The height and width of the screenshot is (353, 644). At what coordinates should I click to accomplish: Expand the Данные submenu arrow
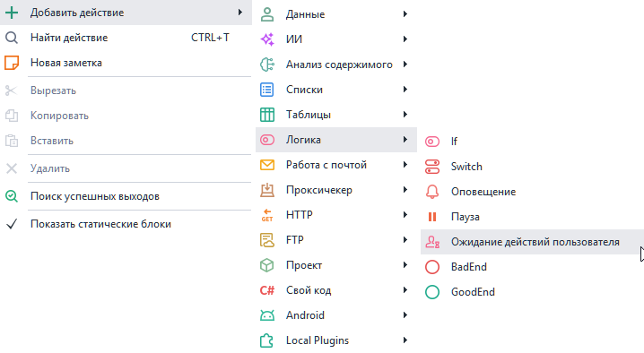coord(405,14)
